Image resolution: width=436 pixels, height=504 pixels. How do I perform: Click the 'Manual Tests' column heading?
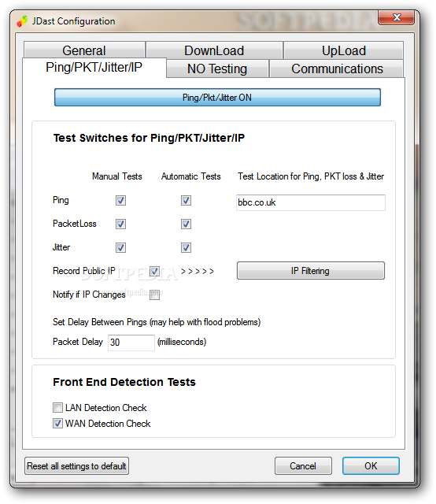tap(117, 176)
